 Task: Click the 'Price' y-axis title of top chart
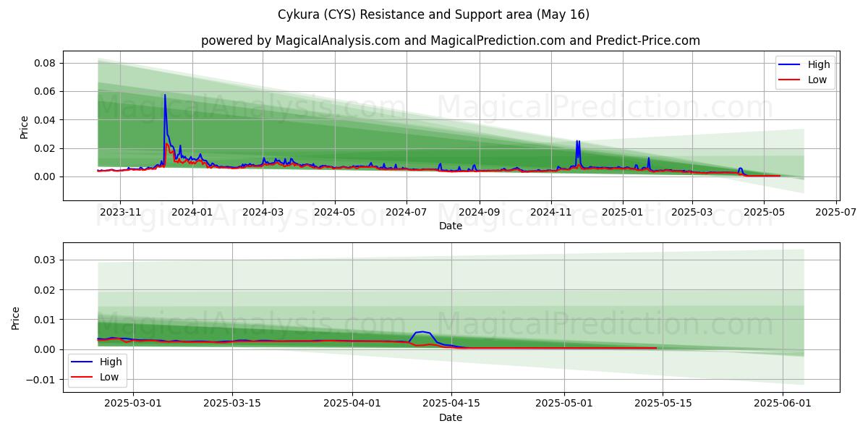coord(24,127)
